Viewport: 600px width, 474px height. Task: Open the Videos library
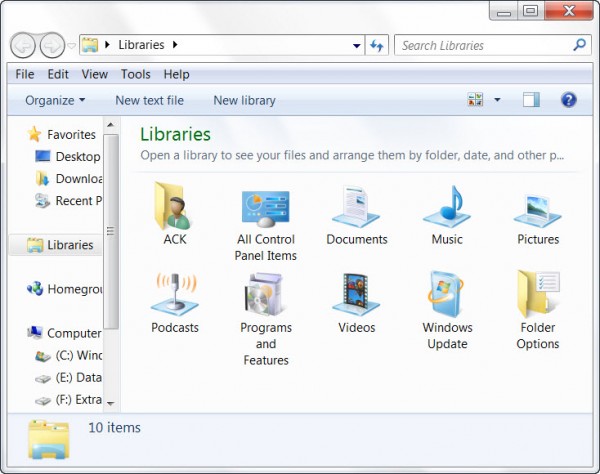coord(357,302)
